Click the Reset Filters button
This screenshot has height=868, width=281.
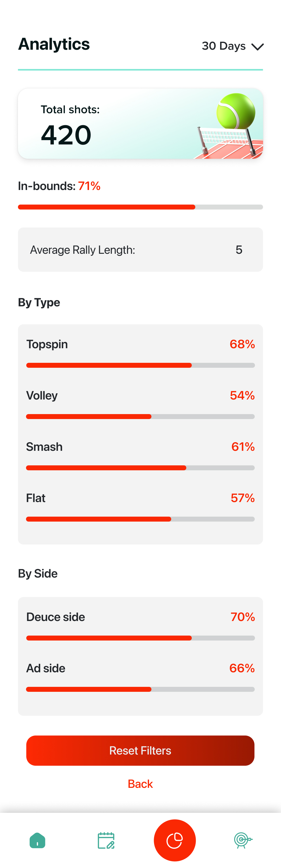140,750
